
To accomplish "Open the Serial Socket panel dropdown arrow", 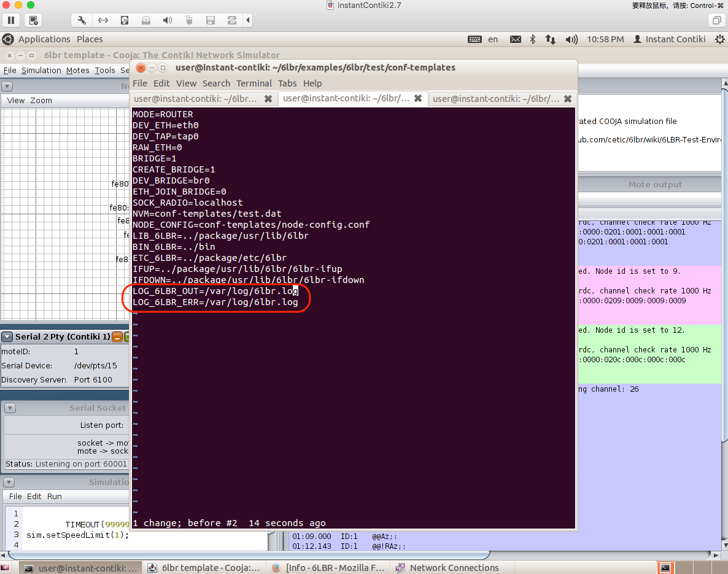I will pyautogui.click(x=10, y=408).
